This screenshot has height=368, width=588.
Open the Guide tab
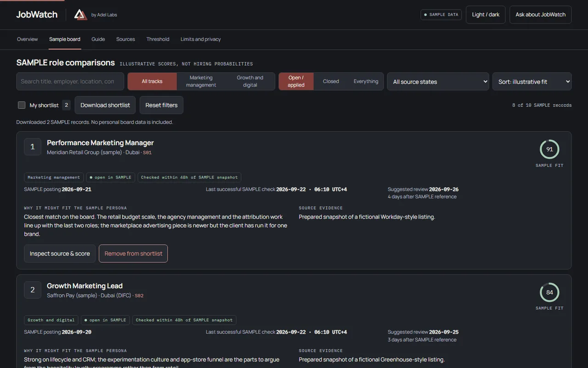tap(98, 39)
